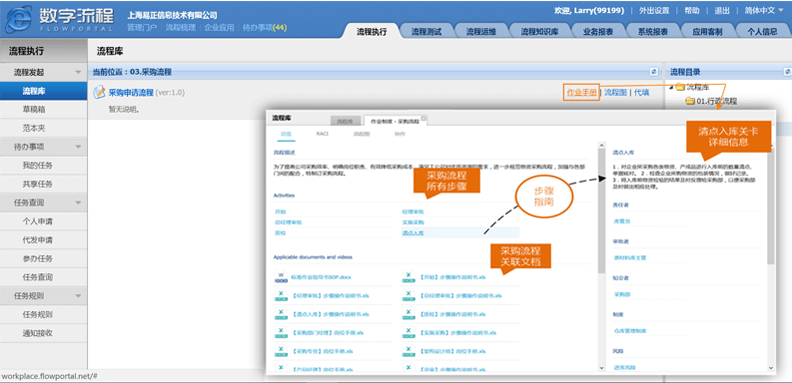792x383 pixels.
Task: Click the Excel icon of 【架构设计师】岗位手册.xls
Action: (x=408, y=351)
